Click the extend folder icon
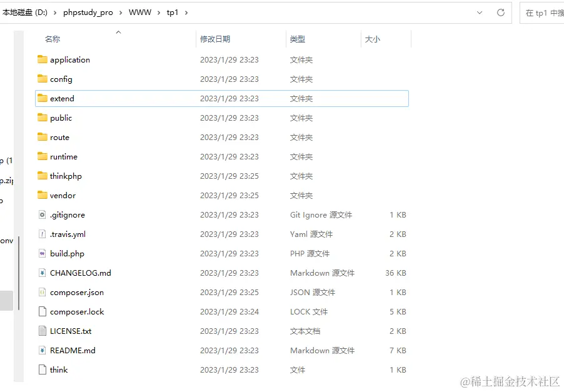The image size is (564, 392). (x=43, y=98)
